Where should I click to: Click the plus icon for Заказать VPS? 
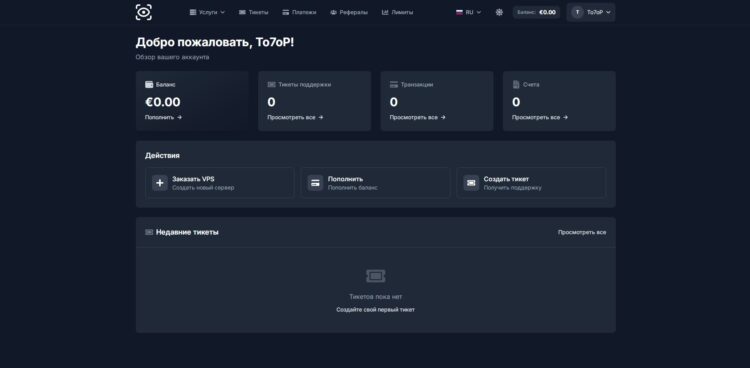[160, 183]
